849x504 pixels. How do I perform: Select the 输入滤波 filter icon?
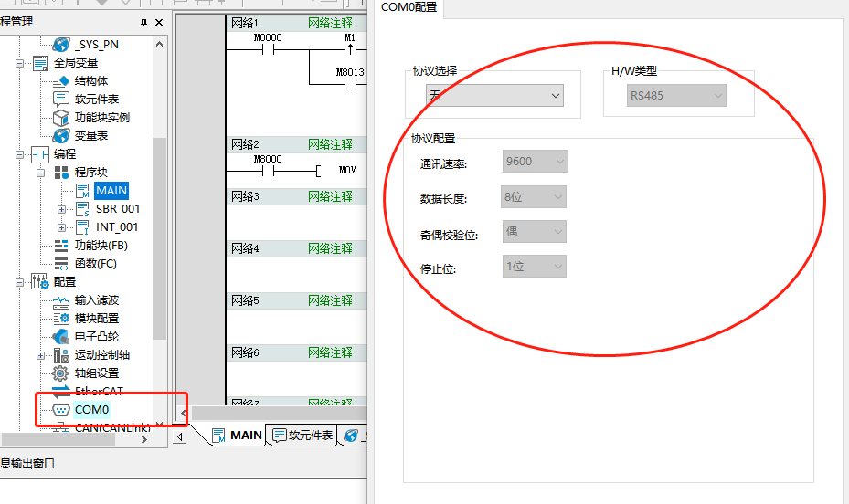[x=60, y=300]
